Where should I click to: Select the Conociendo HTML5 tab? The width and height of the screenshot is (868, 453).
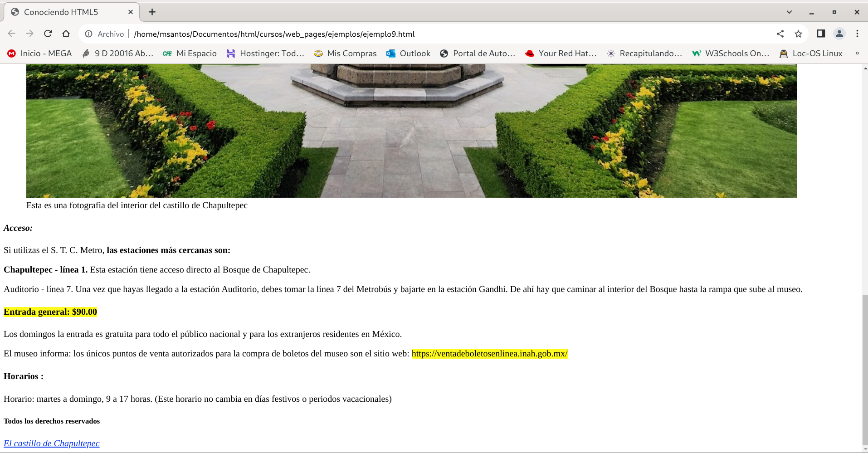[x=61, y=12]
